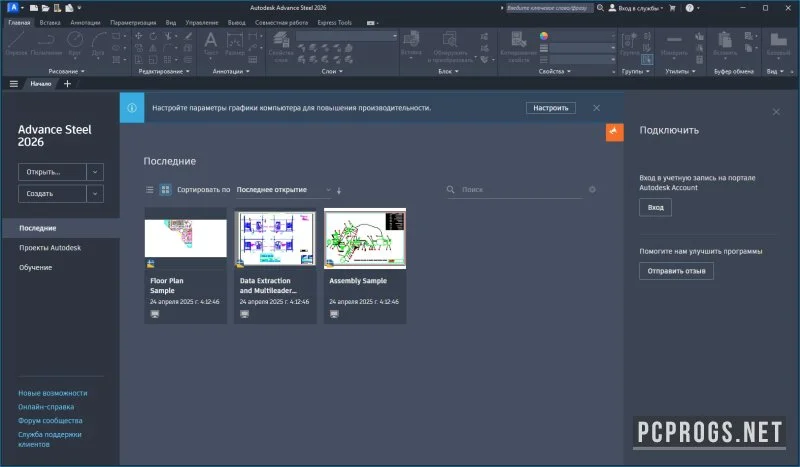Click the table tool icon in Аннотации panel
This screenshot has width=800, height=467.
[253, 60]
